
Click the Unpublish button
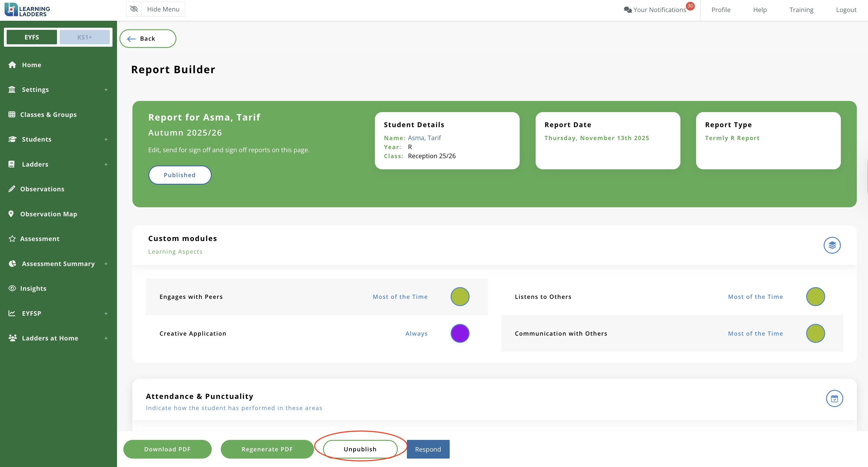click(360, 449)
